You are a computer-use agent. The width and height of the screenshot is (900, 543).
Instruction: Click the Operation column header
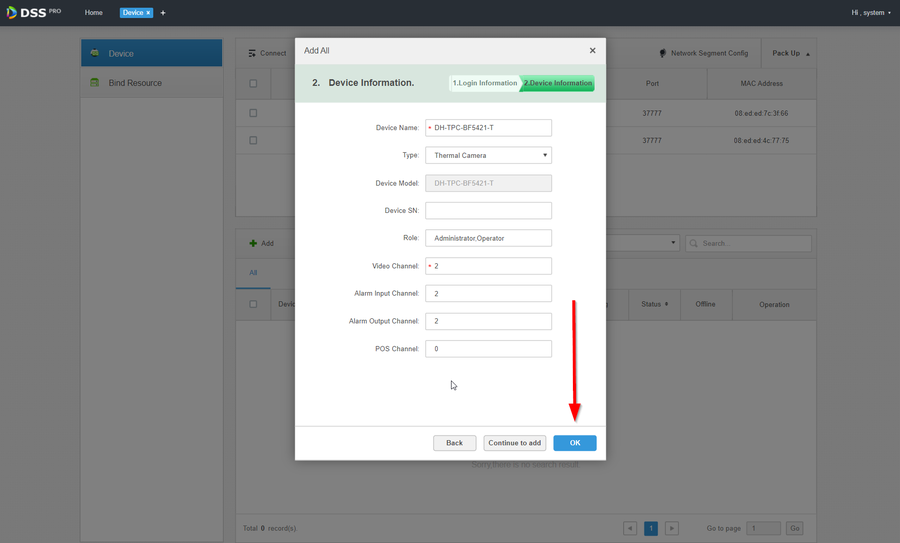[774, 305]
